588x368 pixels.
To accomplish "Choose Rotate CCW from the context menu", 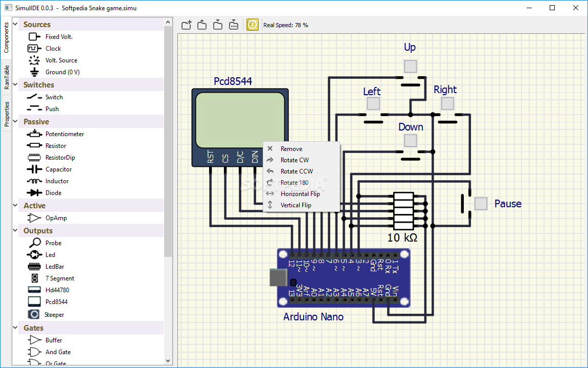I will (x=302, y=171).
